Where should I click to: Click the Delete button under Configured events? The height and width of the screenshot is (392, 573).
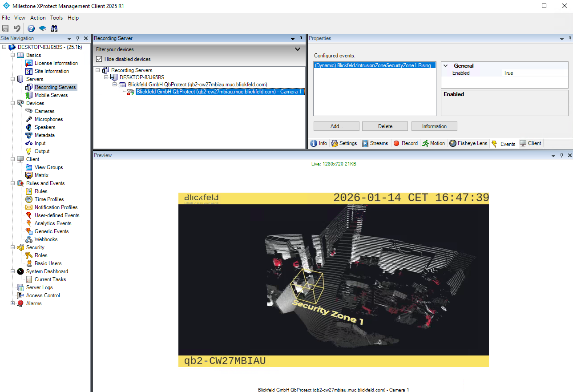(x=385, y=126)
